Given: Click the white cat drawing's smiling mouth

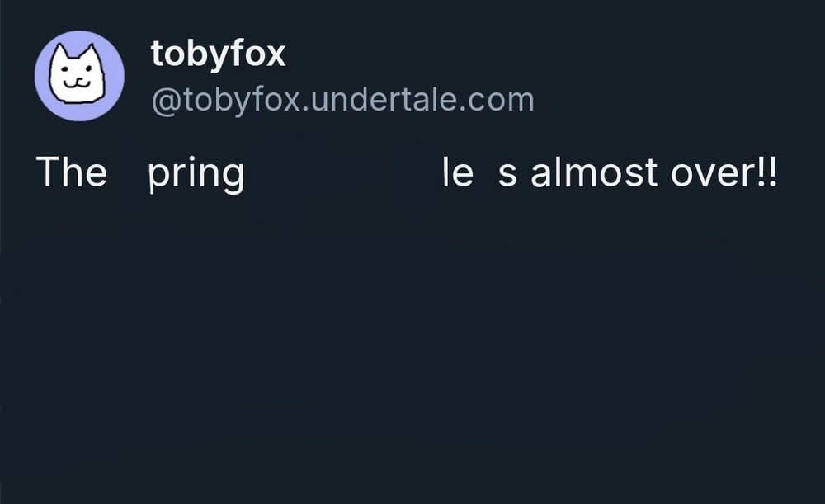Looking at the screenshot, I should point(77,83).
